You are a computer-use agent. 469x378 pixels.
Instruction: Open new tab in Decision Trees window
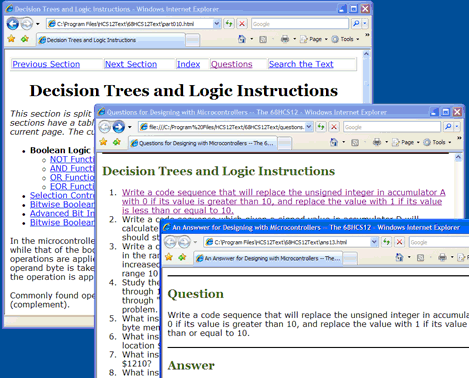192,40
